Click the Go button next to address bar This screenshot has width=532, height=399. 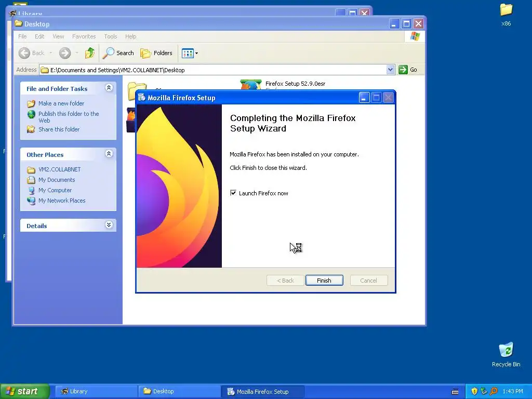(408, 70)
